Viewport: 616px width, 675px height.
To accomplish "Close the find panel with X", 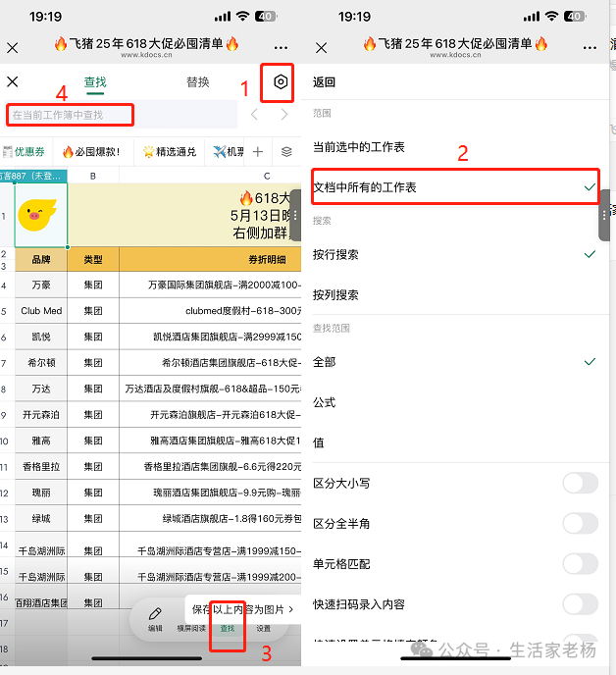I will tap(13, 81).
